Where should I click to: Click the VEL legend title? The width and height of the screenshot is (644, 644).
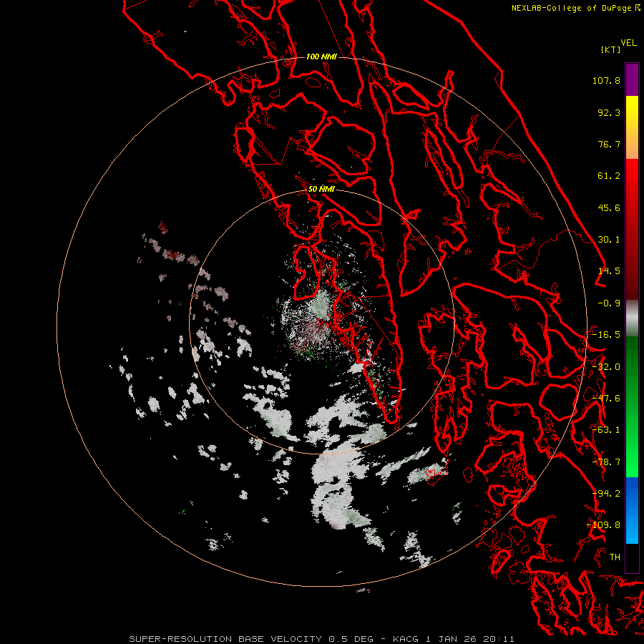point(628,43)
